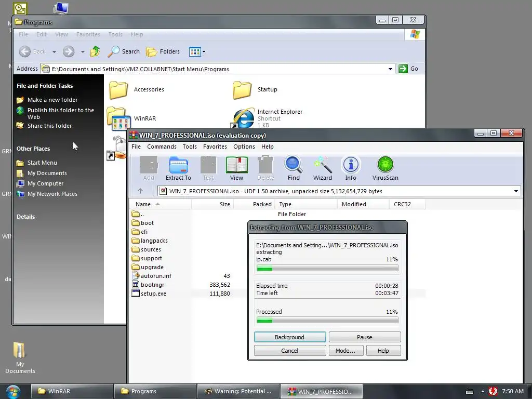Click the Back button in Programs window

(32, 51)
